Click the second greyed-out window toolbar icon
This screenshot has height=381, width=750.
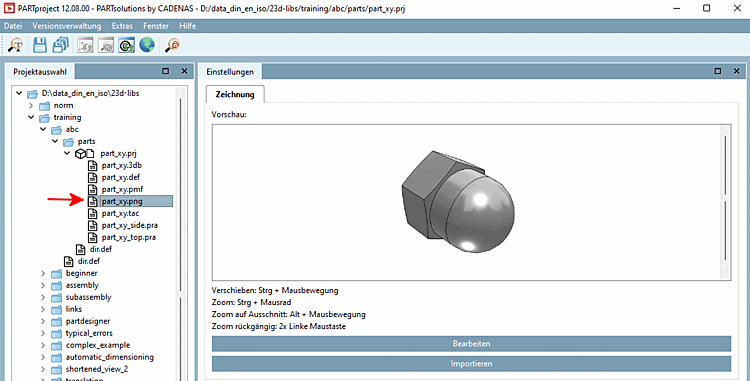tap(106, 45)
